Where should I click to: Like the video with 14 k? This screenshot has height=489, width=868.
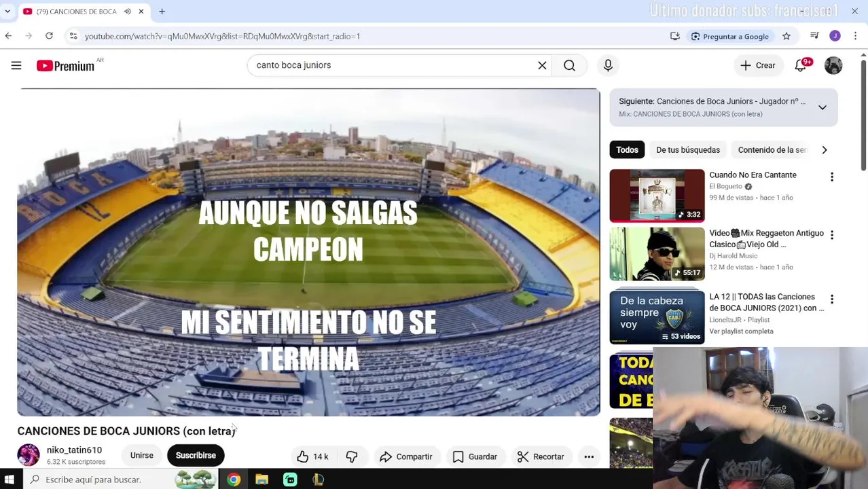(313, 457)
